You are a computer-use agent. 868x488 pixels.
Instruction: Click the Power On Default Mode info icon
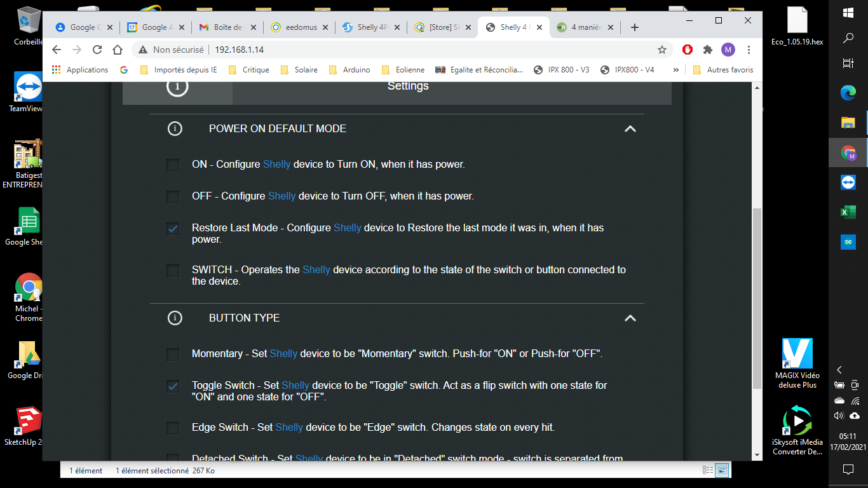click(x=175, y=128)
